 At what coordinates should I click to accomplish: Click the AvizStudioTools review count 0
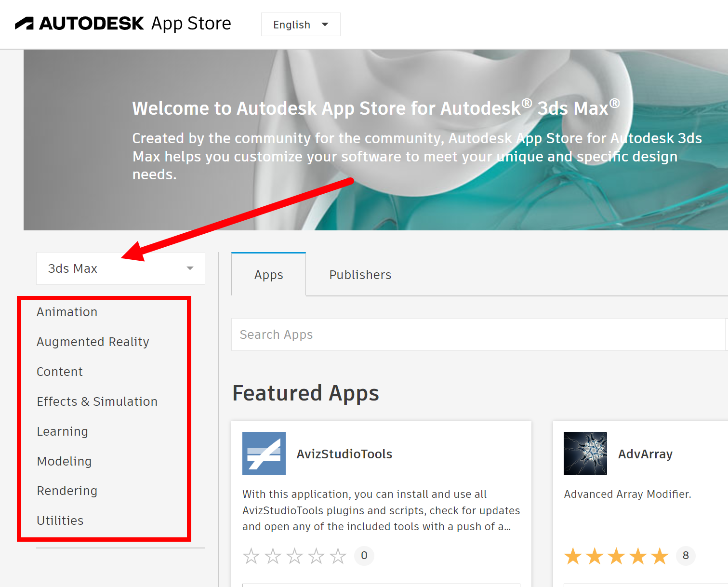364,556
